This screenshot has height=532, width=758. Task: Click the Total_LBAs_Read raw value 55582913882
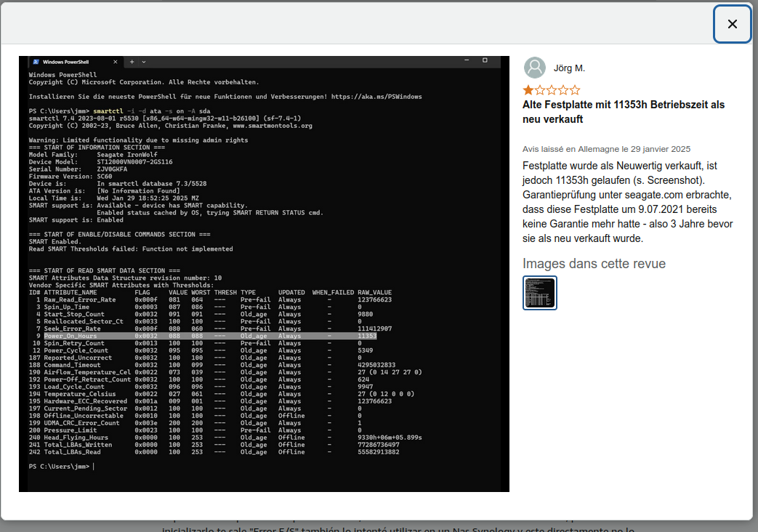point(379,452)
